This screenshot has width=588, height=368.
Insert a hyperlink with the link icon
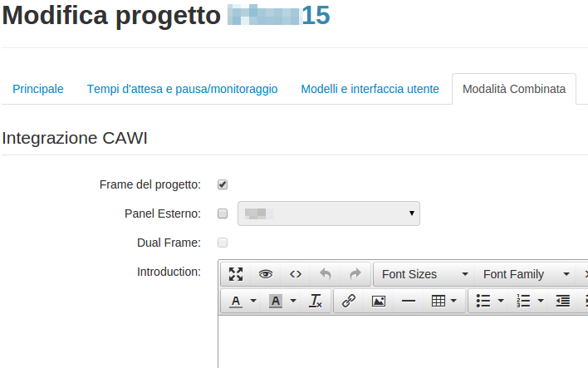[349, 301]
